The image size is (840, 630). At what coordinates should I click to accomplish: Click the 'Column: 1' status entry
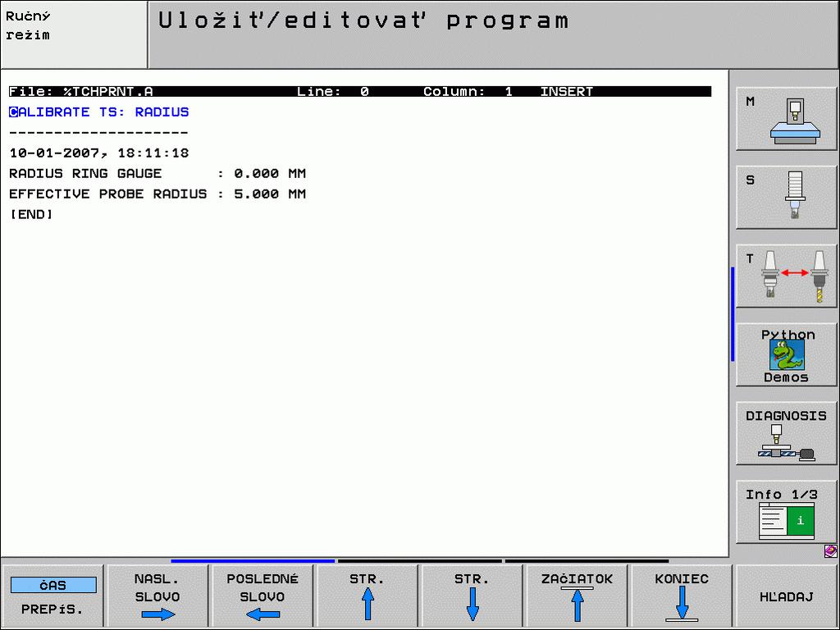[468, 92]
